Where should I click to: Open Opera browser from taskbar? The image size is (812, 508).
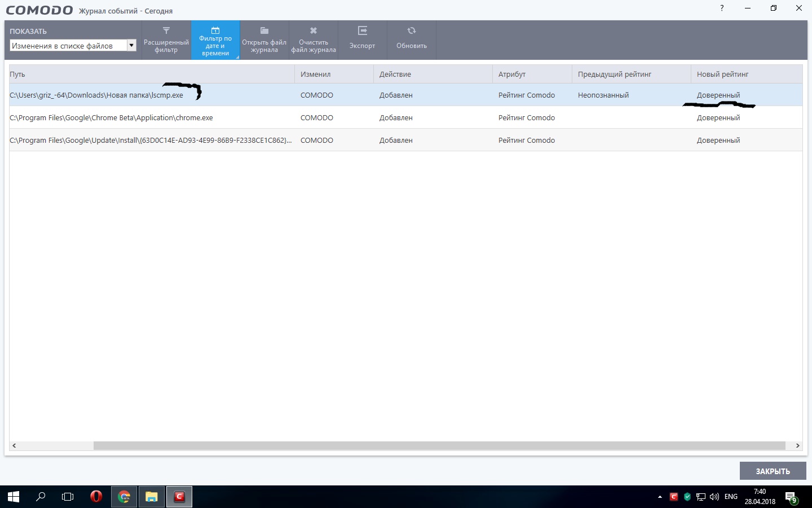(x=96, y=497)
